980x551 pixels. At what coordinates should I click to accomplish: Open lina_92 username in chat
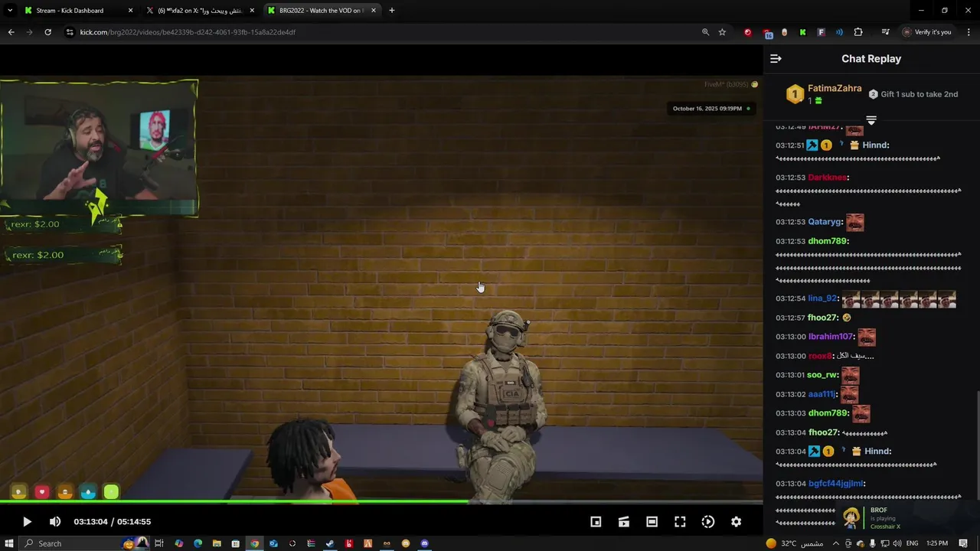pos(822,298)
